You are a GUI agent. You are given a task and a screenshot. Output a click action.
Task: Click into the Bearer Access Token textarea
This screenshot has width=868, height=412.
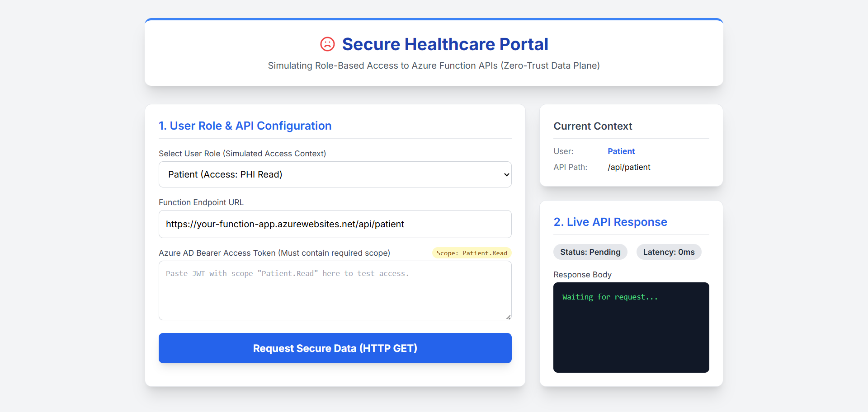[x=335, y=290]
